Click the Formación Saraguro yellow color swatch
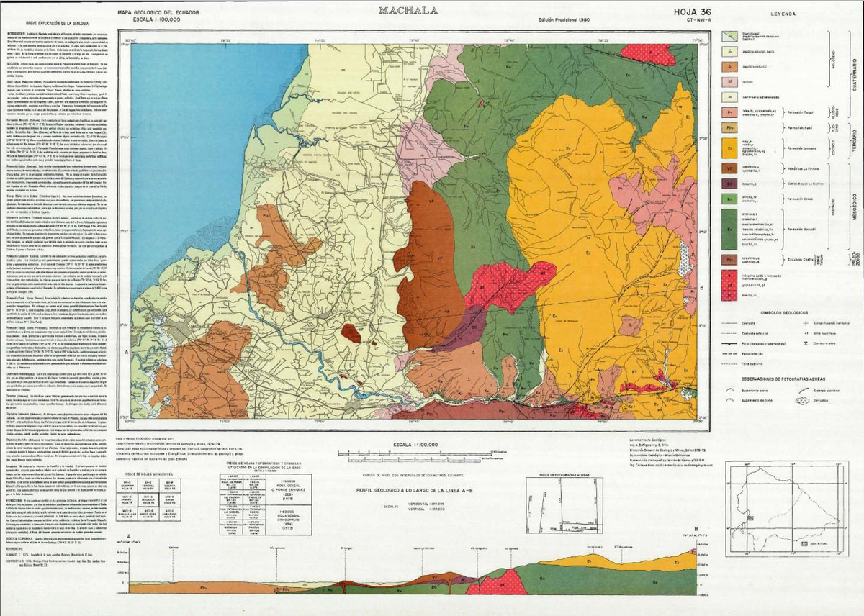864x616 pixels. pos(732,147)
